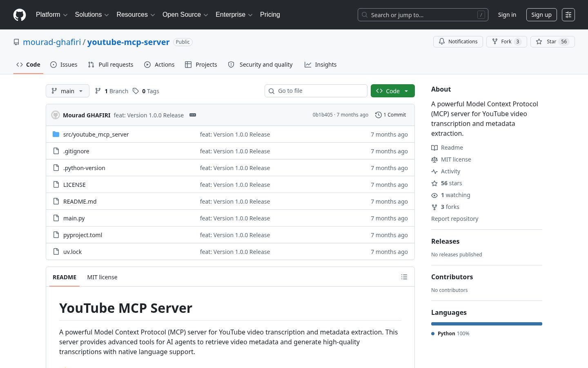Click the file icon next to main.py
Image resolution: width=588 pixels, height=368 pixels.
click(56, 218)
